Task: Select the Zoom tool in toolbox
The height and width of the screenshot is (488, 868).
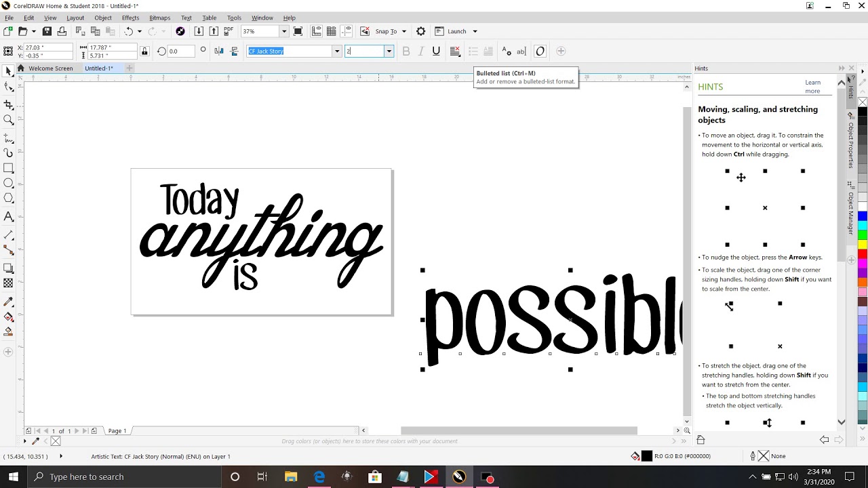Action: (x=8, y=120)
